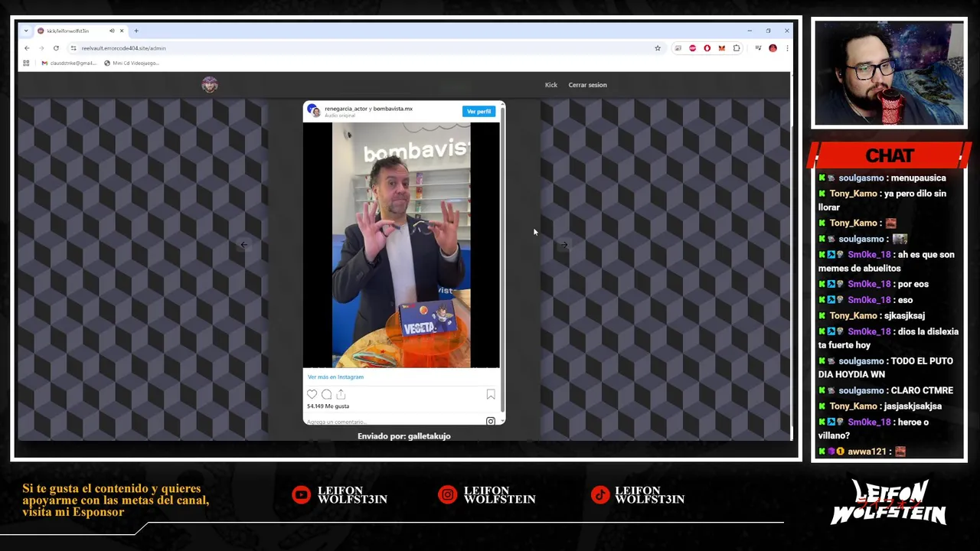Reload the page in the browser
Viewport: 980px width, 551px height.
[56, 48]
